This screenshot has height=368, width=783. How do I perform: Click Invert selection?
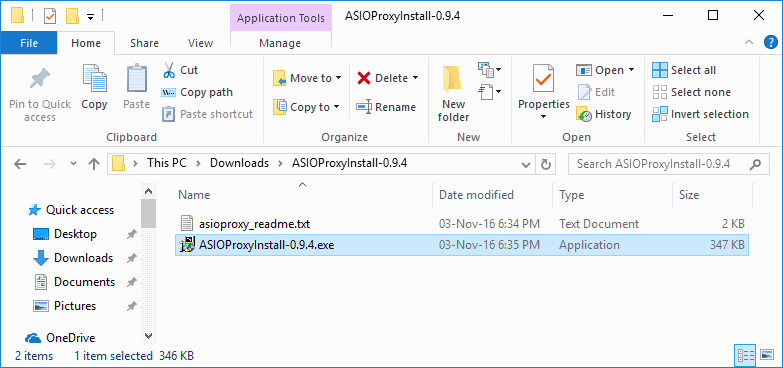(x=701, y=114)
